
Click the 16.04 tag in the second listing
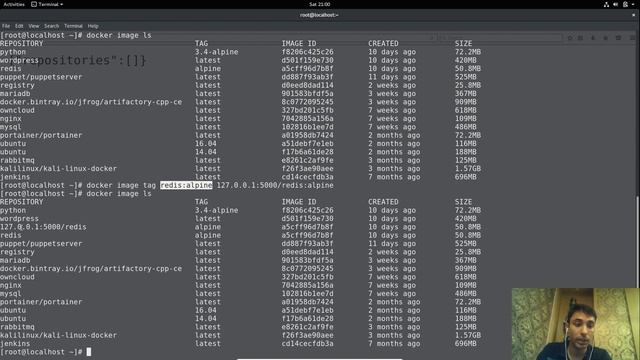click(206, 310)
